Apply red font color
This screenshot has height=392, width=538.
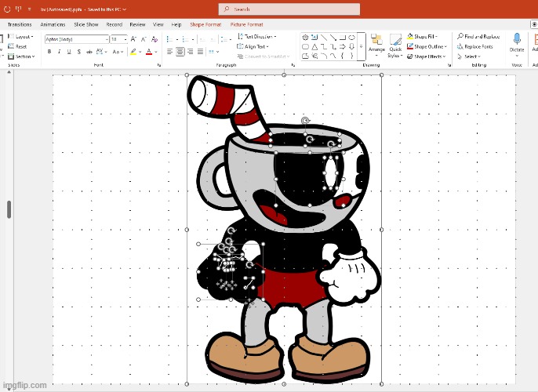pos(149,52)
